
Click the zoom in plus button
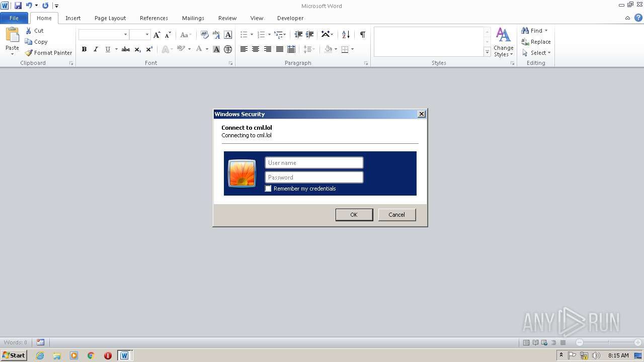coord(637,342)
